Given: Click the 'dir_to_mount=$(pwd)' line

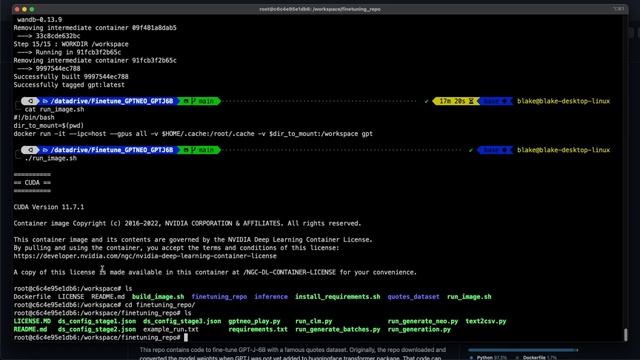Looking at the screenshot, I should click(49, 125).
